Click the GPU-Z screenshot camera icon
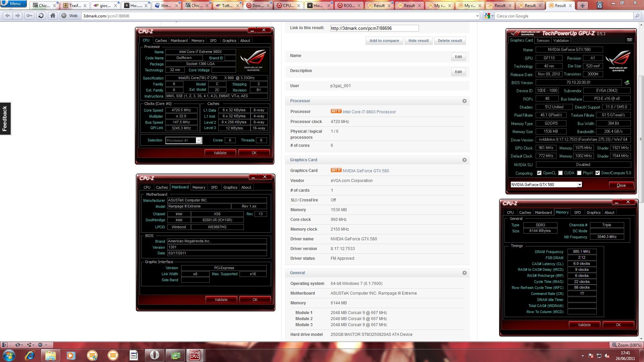Screen dimensions: 644x362 click(x=630, y=40)
